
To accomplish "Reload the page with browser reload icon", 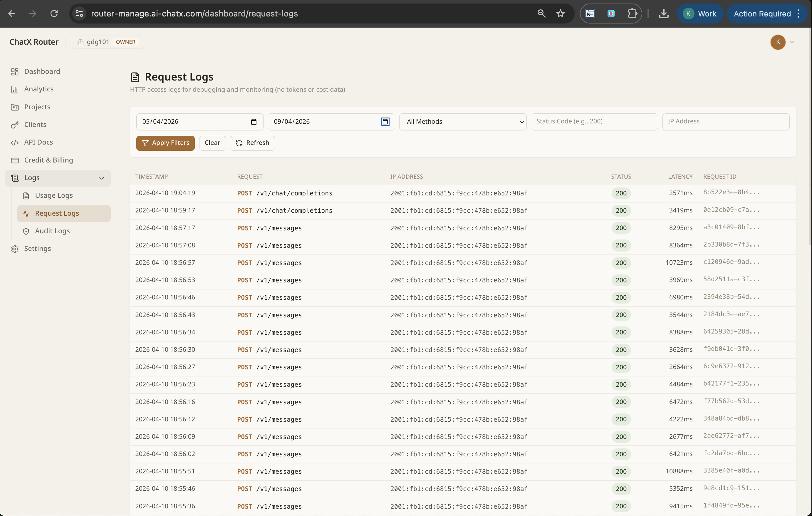I will click(x=54, y=14).
